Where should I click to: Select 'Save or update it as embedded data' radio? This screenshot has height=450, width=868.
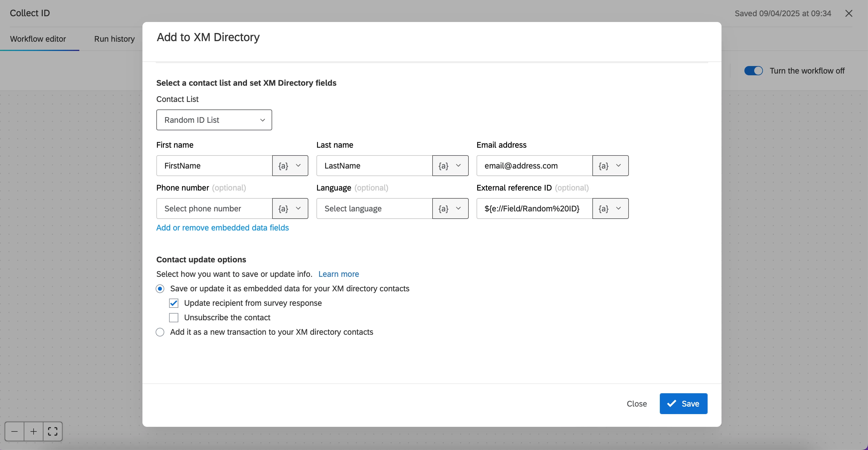tap(160, 288)
